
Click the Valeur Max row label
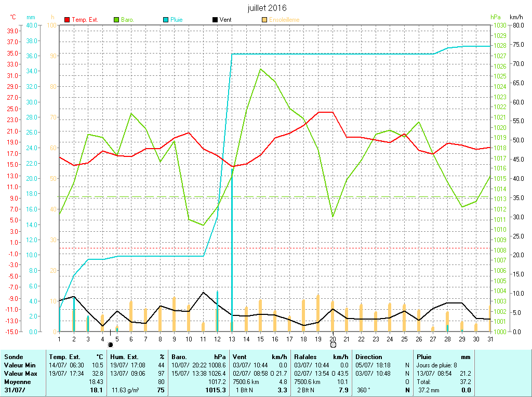(20, 374)
